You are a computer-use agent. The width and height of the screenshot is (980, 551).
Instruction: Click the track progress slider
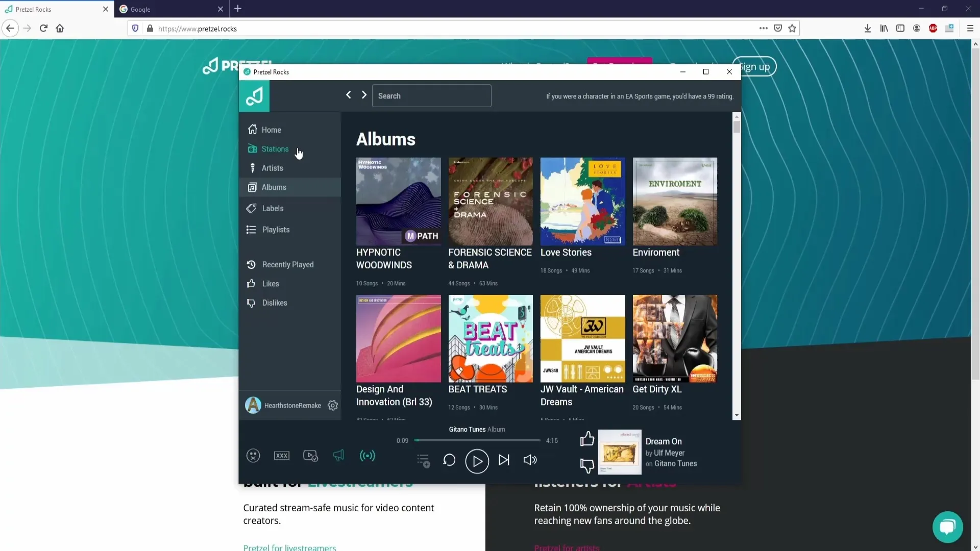477,440
